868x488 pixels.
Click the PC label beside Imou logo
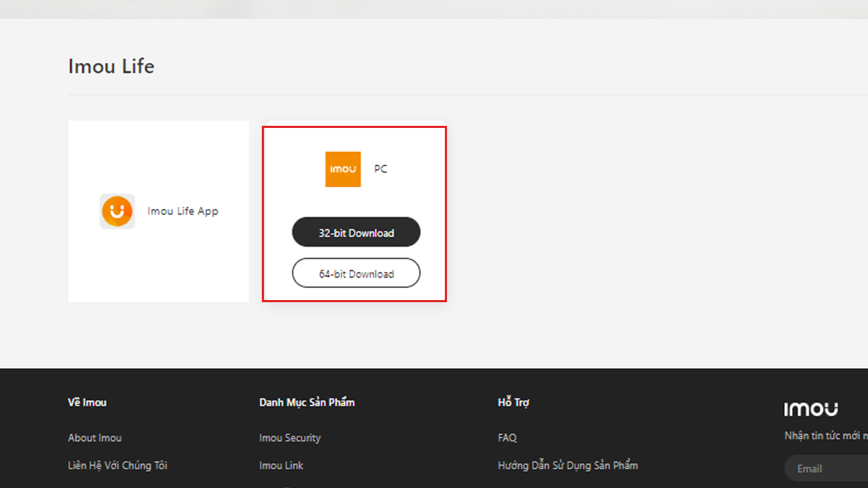click(380, 169)
